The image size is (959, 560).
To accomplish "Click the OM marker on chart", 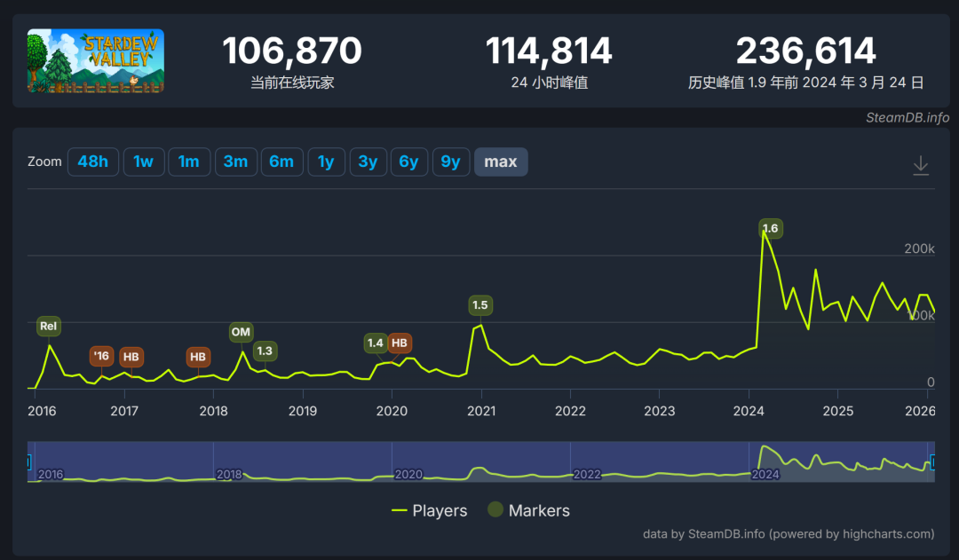I will click(x=241, y=332).
